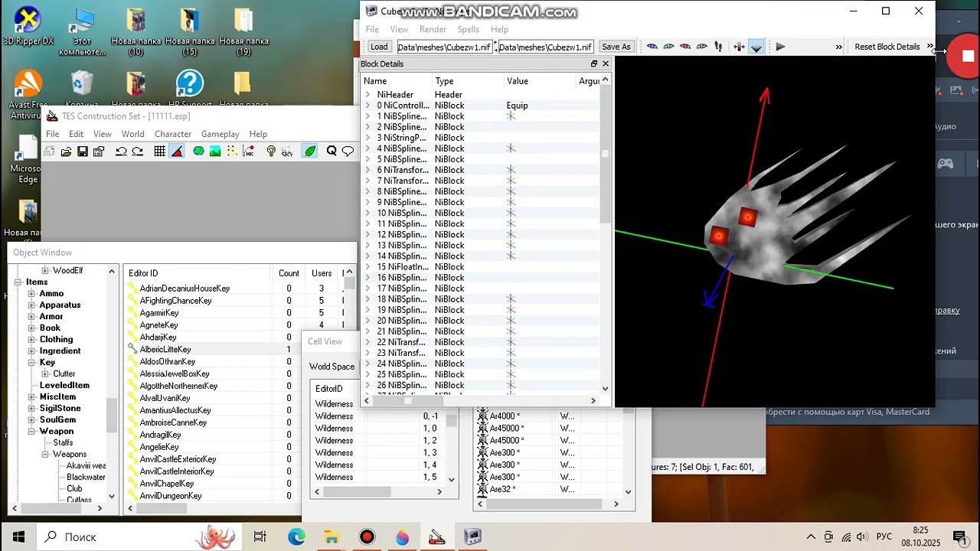
Task: Click the path grid editing icon
Action: click(232, 152)
